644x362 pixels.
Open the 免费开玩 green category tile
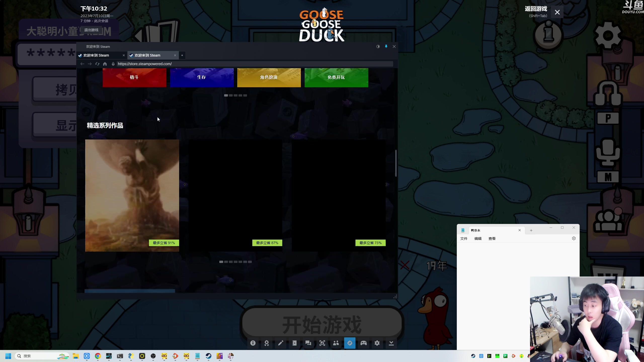pyautogui.click(x=336, y=77)
